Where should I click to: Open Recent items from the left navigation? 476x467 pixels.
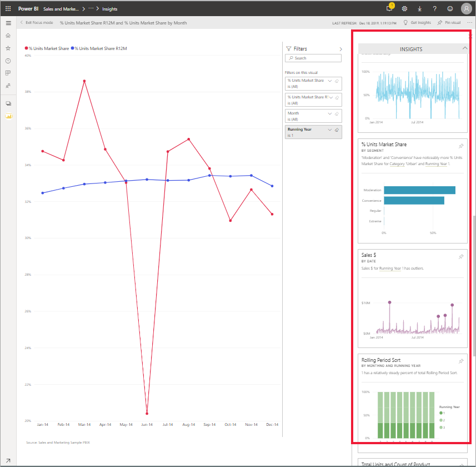pos(8,61)
